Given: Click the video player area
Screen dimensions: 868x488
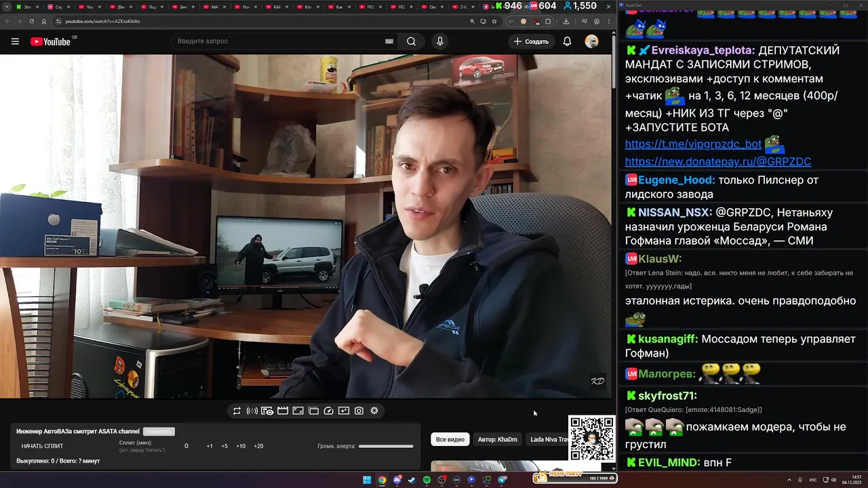Looking at the screenshot, I should tap(305, 226).
